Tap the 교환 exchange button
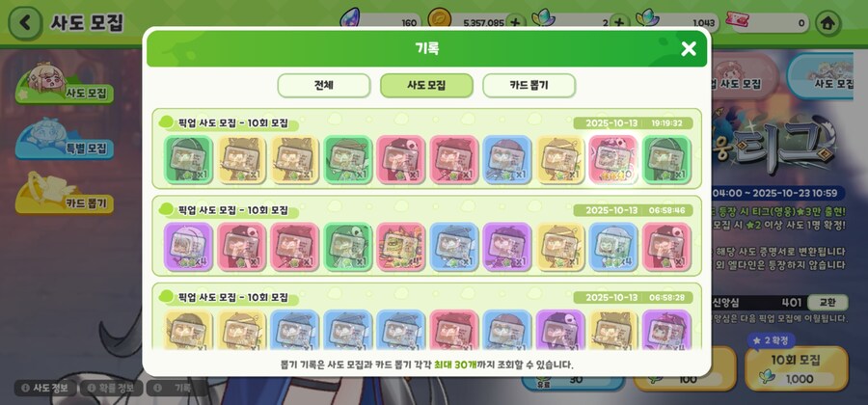 point(827,303)
